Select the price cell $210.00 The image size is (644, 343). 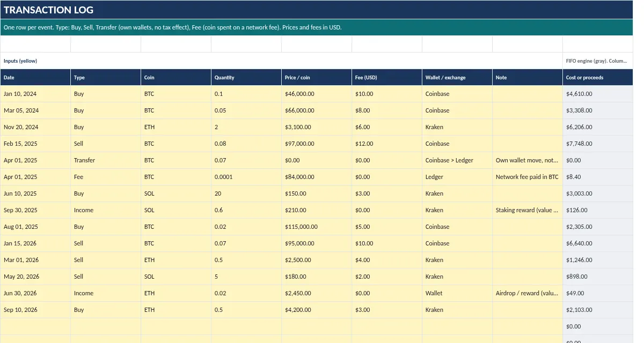(x=317, y=210)
